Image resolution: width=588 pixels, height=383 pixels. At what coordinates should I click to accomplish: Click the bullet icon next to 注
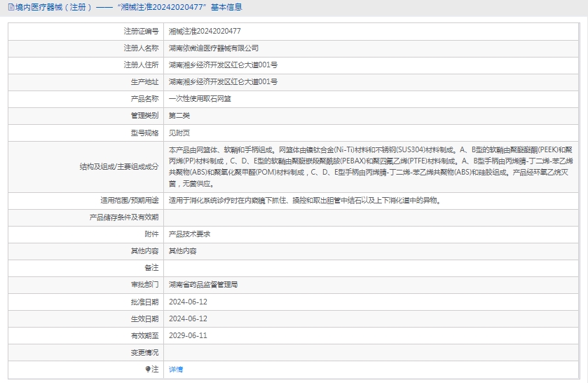click(x=148, y=369)
